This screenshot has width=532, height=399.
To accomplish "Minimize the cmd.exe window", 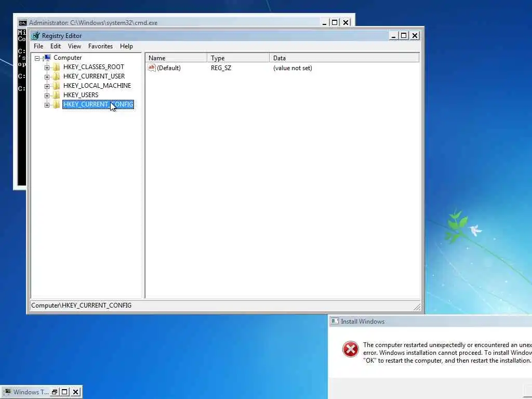I will click(324, 23).
